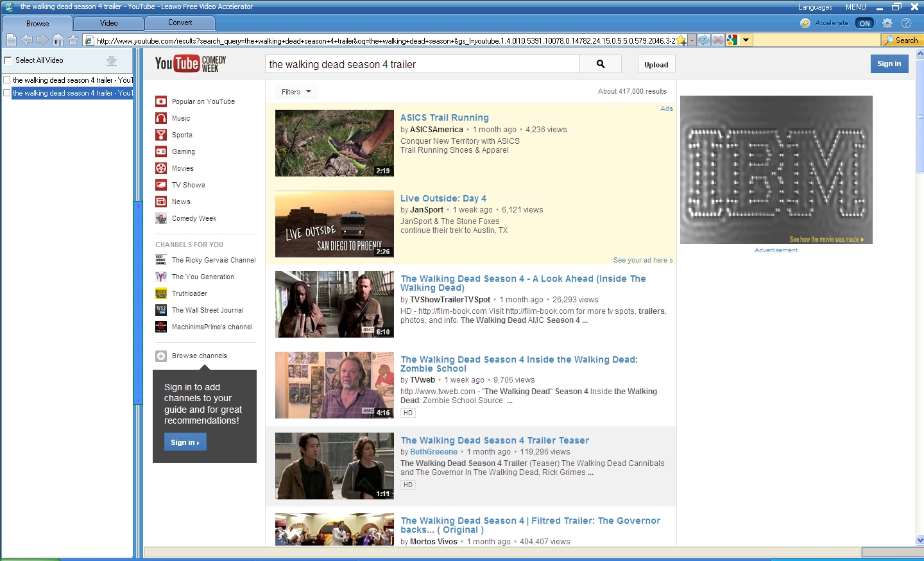
Task: Open the help question mark icon
Action: pos(907,23)
